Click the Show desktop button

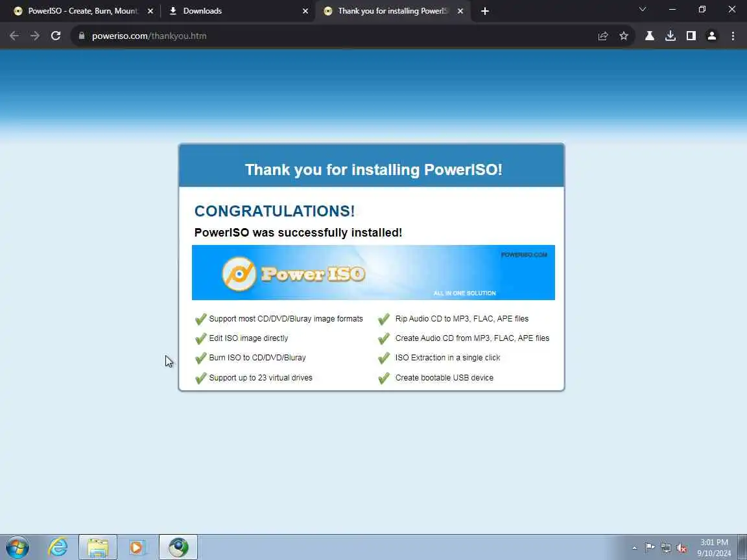(742, 547)
